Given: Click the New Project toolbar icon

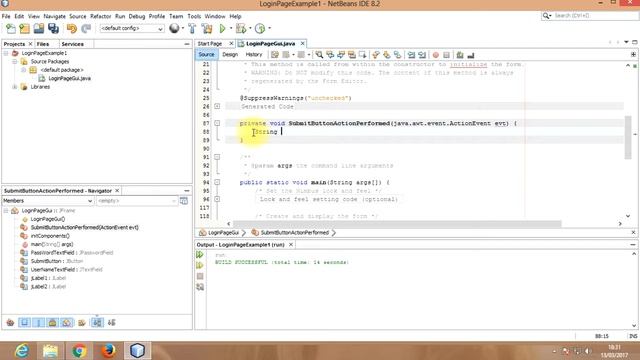Looking at the screenshot, I should (x=24, y=29).
